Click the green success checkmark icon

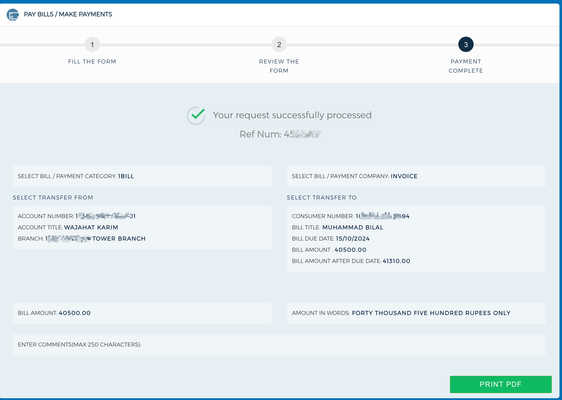(x=196, y=115)
